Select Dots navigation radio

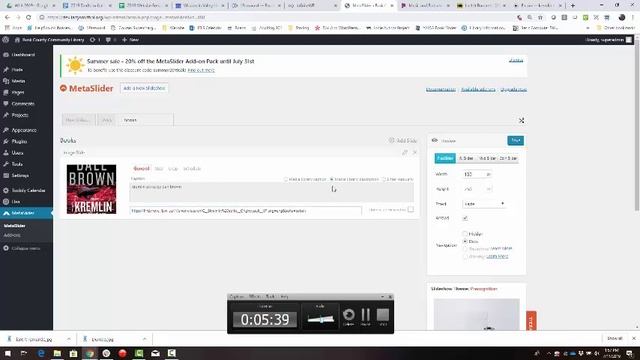click(x=465, y=241)
